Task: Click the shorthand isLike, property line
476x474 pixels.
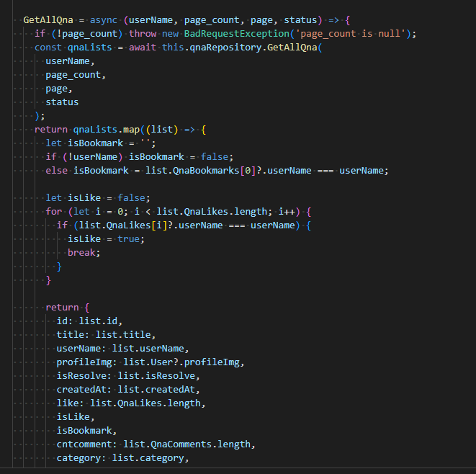Action: tap(76, 416)
